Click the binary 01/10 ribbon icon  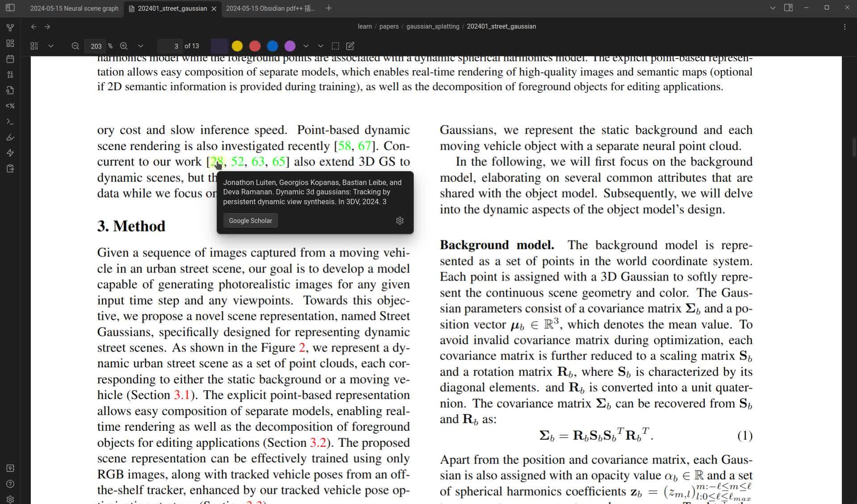coord(10,75)
